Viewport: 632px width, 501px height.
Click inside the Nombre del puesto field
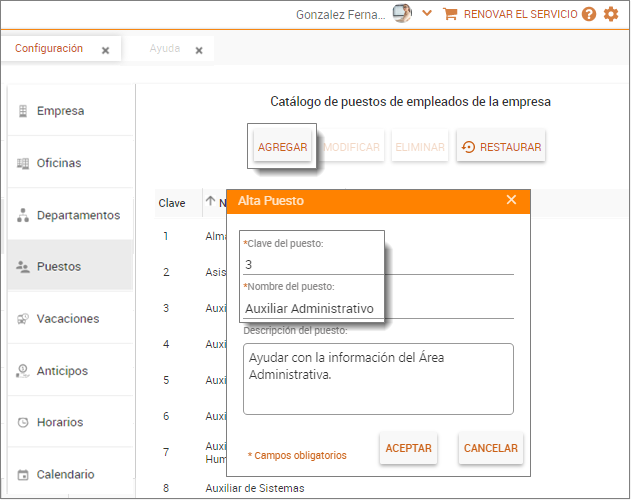pyautogui.click(x=377, y=308)
